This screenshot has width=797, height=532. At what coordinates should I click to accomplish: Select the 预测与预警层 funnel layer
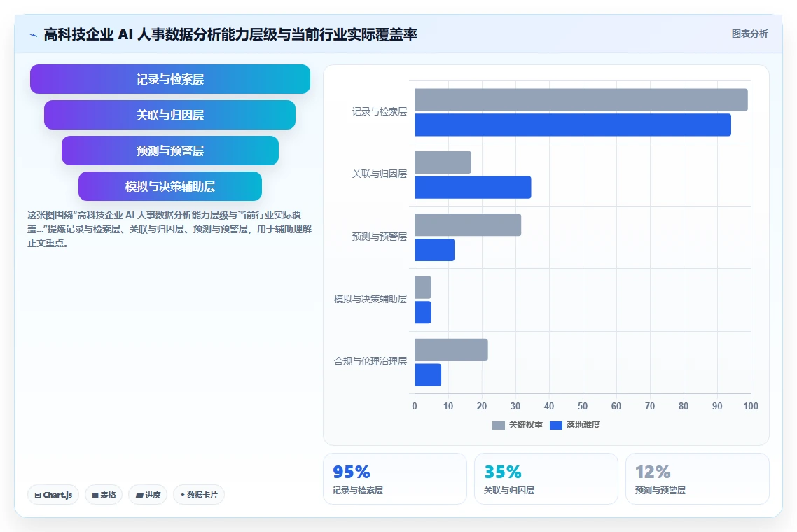[x=169, y=150]
